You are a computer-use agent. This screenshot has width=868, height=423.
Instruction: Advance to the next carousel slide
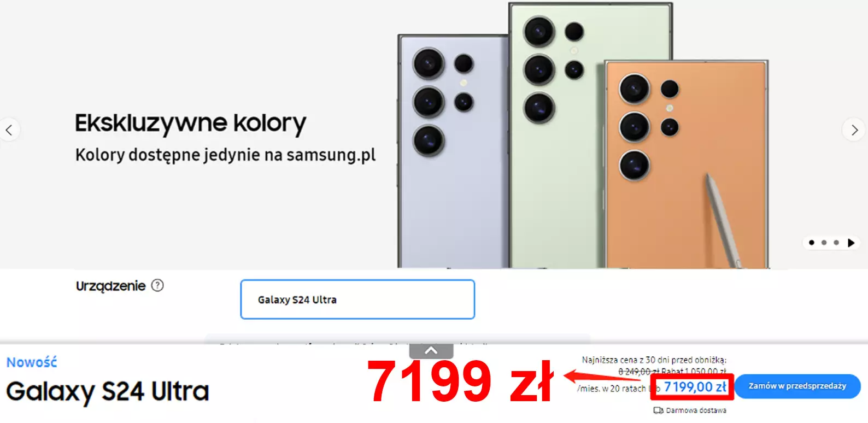(x=854, y=130)
